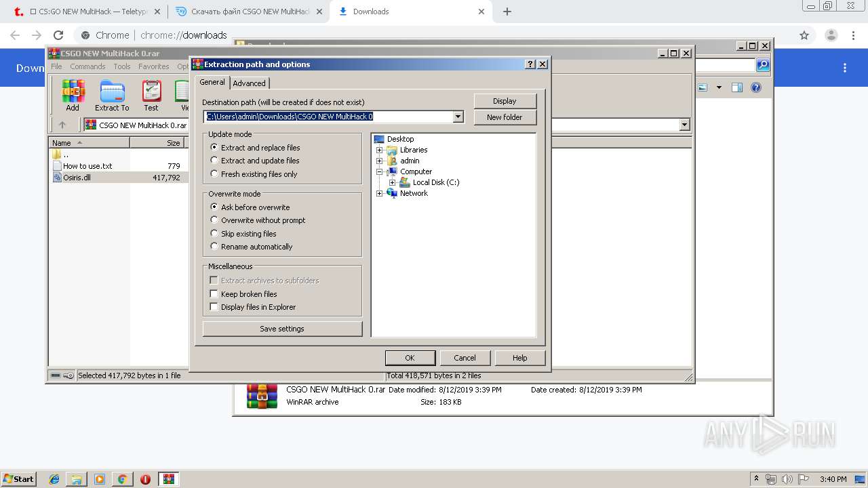Sort file list by Name column
This screenshot has width=868, height=488.
89,142
